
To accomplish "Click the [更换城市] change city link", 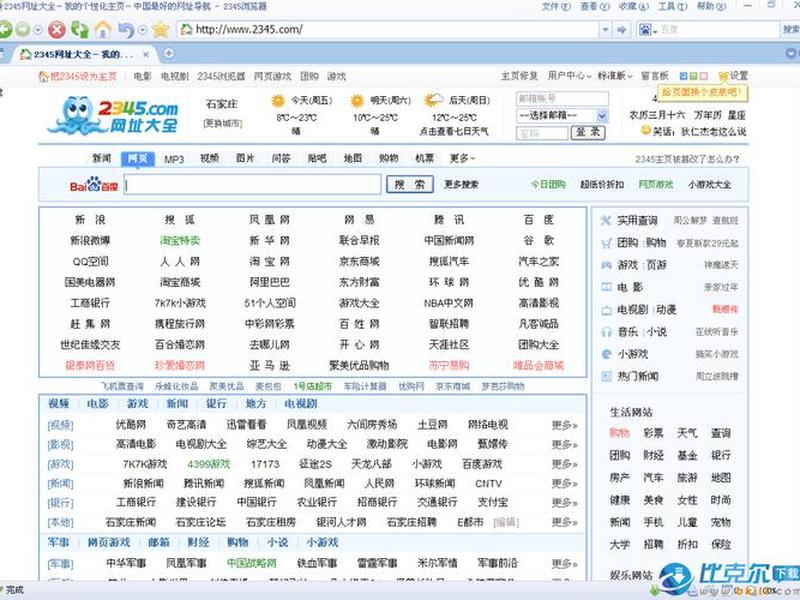I will [222, 123].
